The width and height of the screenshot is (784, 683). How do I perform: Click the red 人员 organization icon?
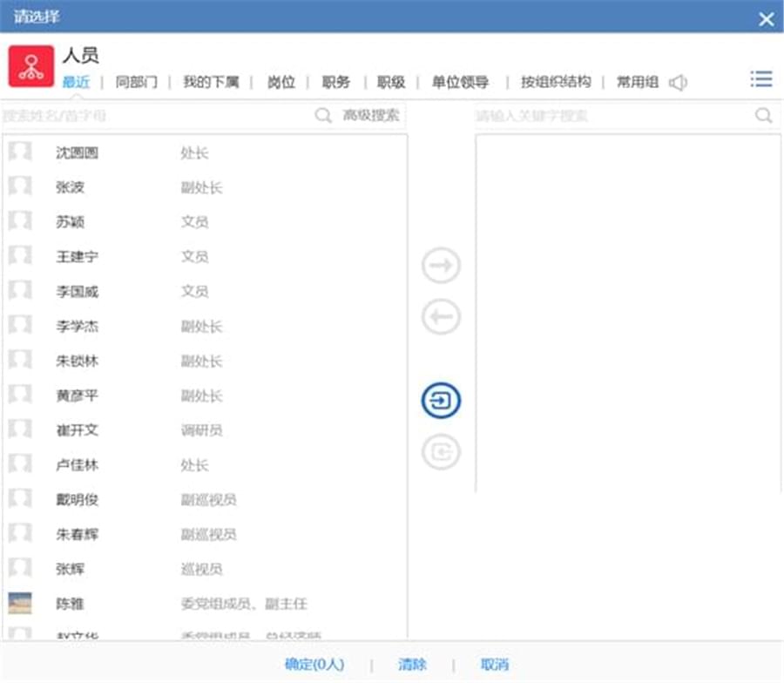coord(31,66)
